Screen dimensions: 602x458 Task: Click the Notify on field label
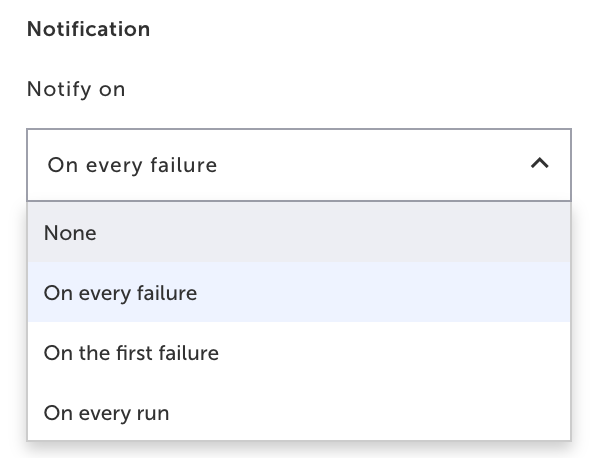coord(76,89)
